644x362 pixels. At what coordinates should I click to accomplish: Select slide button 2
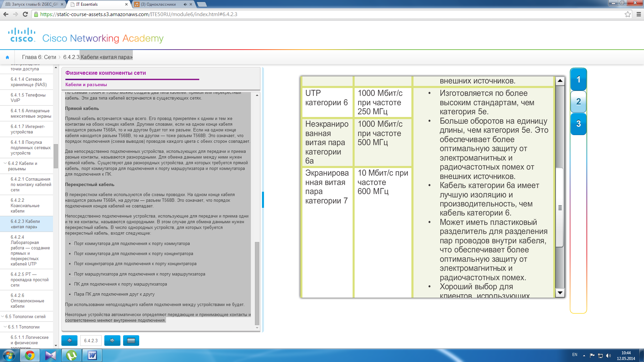click(578, 102)
